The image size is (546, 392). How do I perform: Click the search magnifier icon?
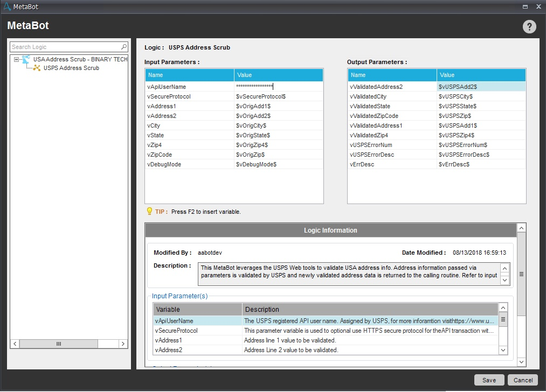point(124,47)
